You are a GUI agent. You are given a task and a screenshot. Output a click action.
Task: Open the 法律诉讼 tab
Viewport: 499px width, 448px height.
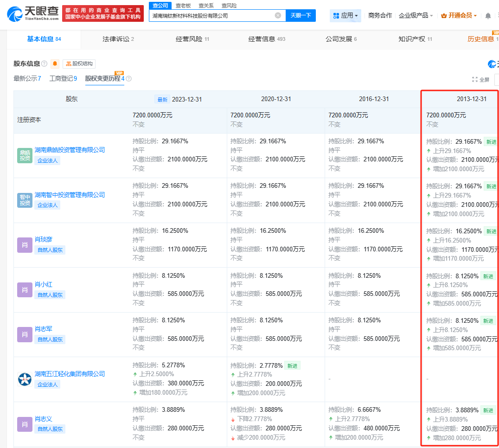[x=118, y=39]
